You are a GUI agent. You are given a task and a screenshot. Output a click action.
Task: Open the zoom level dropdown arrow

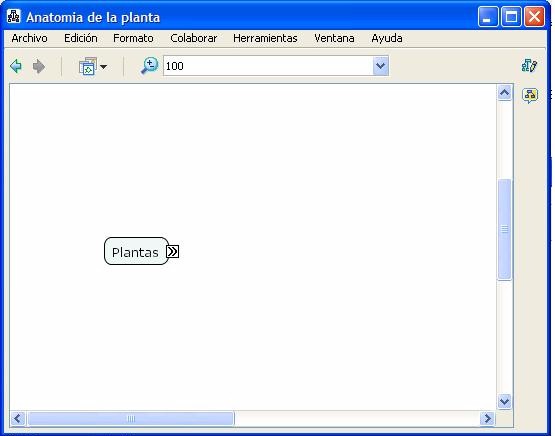(381, 66)
